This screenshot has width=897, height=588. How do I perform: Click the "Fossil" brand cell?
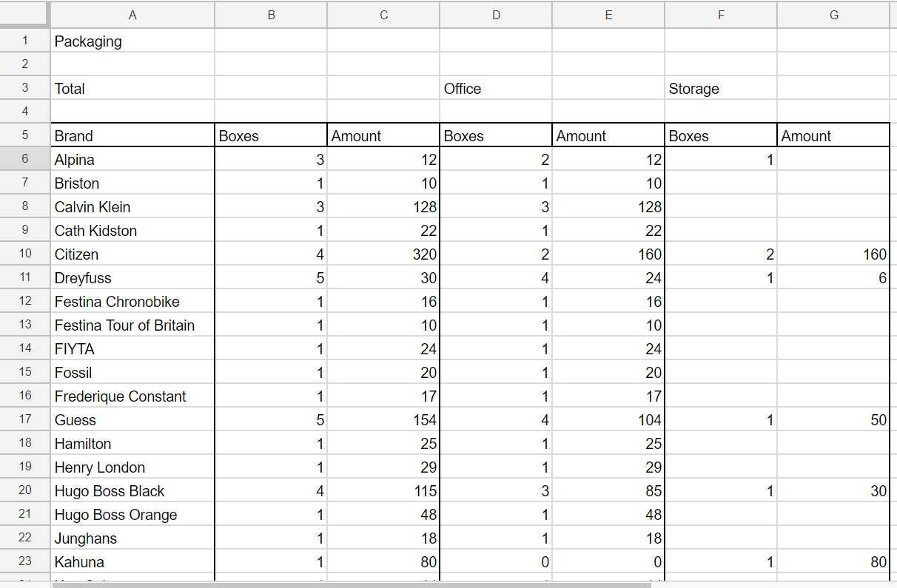click(132, 373)
